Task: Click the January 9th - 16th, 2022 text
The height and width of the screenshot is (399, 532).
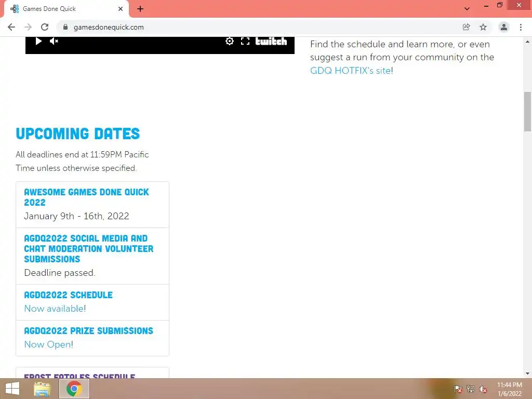Action: coord(77,216)
